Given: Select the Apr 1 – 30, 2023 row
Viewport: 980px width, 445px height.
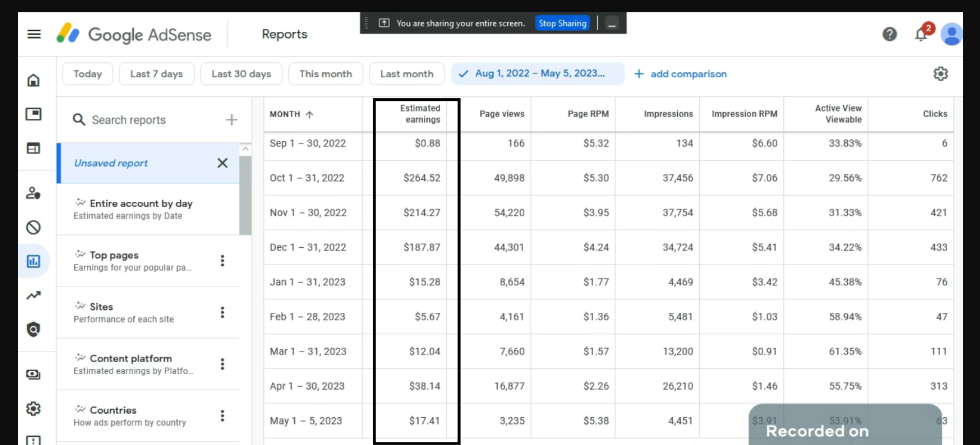Looking at the screenshot, I should (x=609, y=386).
